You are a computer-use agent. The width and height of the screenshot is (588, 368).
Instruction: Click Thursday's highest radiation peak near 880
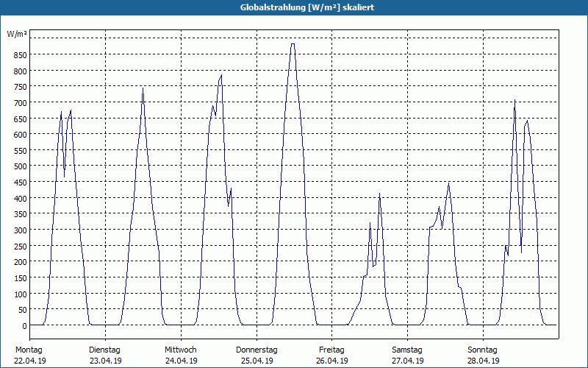(293, 44)
